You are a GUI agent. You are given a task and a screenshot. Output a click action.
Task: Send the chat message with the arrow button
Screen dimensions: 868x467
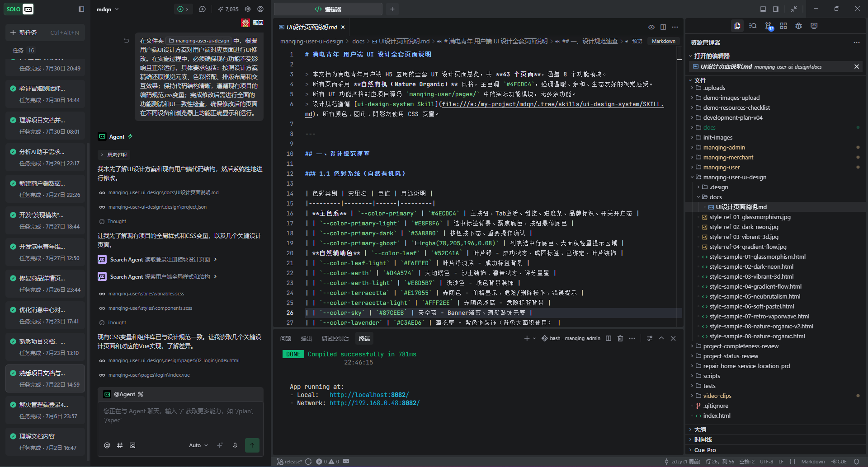pos(252,445)
